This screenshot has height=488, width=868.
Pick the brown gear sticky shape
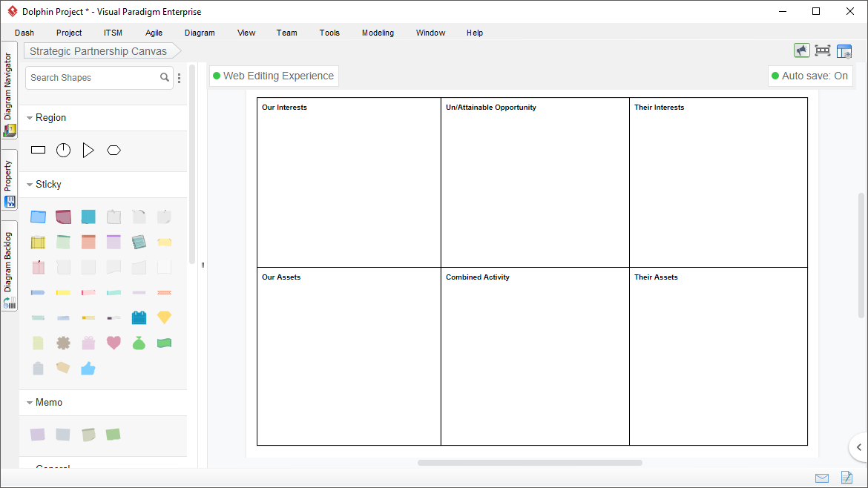coord(63,343)
